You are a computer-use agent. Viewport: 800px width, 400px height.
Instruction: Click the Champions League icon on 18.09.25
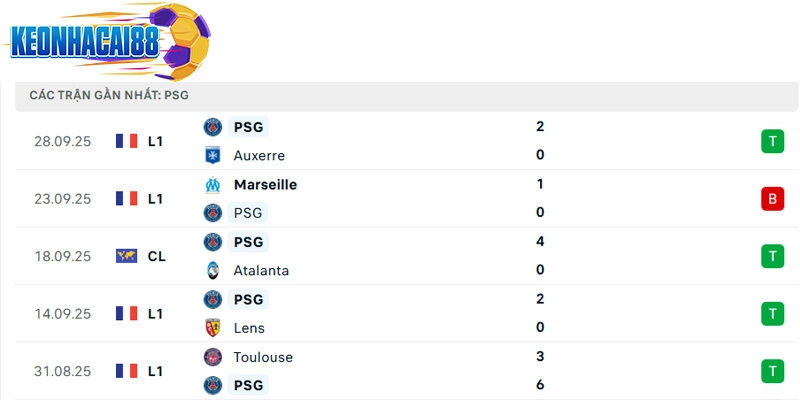pyautogui.click(x=126, y=256)
